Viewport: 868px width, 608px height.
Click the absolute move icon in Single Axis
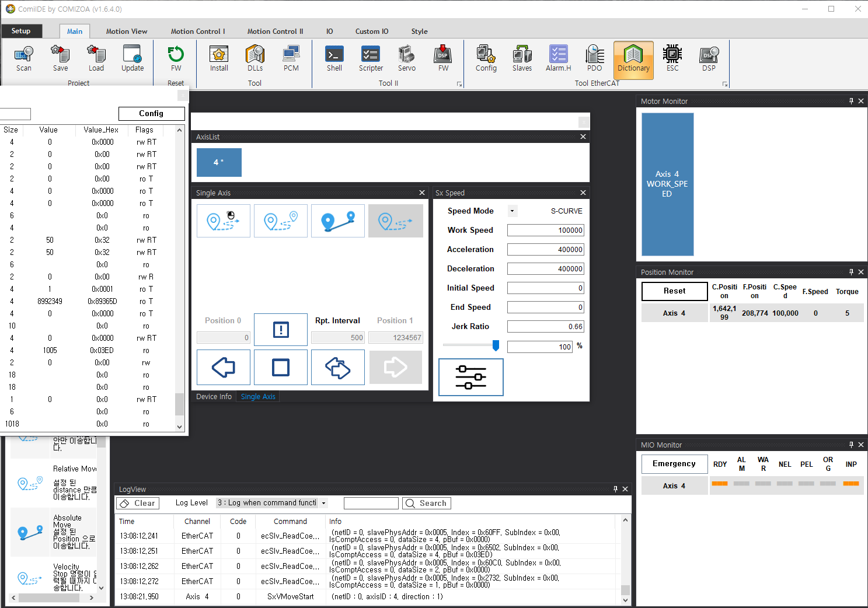pyautogui.click(x=338, y=221)
